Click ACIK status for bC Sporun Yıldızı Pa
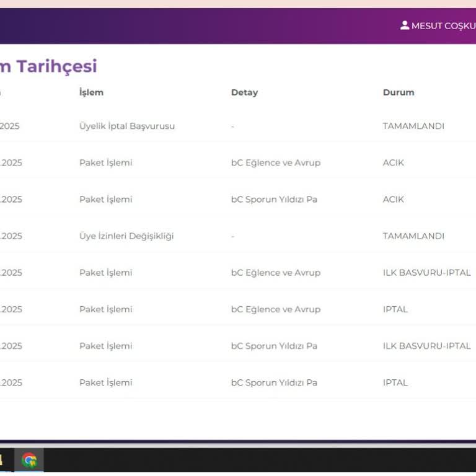Screen dimensions: 476x476 pos(393,200)
